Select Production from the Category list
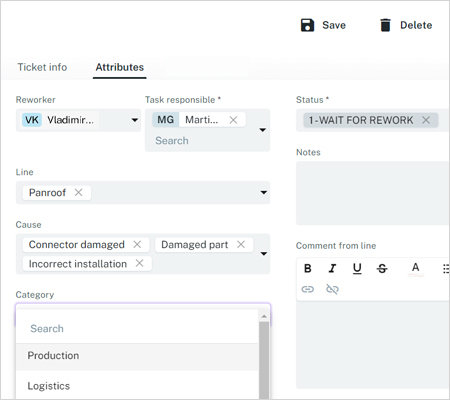 coord(137,356)
